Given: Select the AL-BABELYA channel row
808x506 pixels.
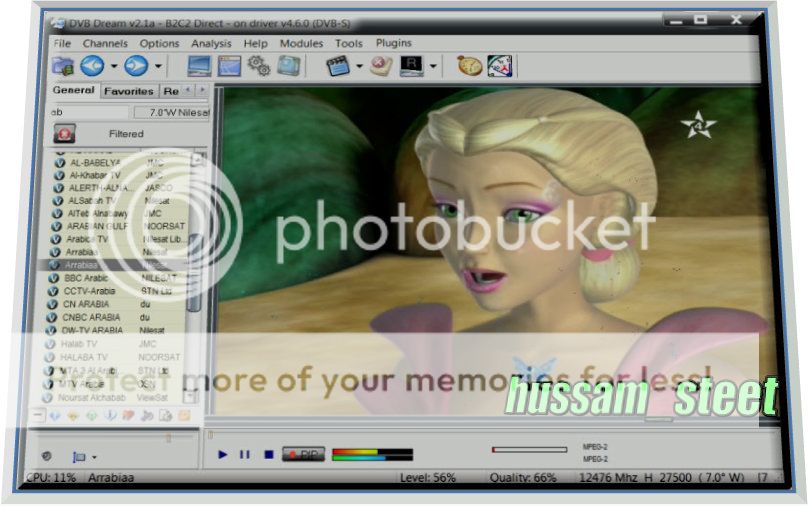Looking at the screenshot, I should pyautogui.click(x=122, y=163).
